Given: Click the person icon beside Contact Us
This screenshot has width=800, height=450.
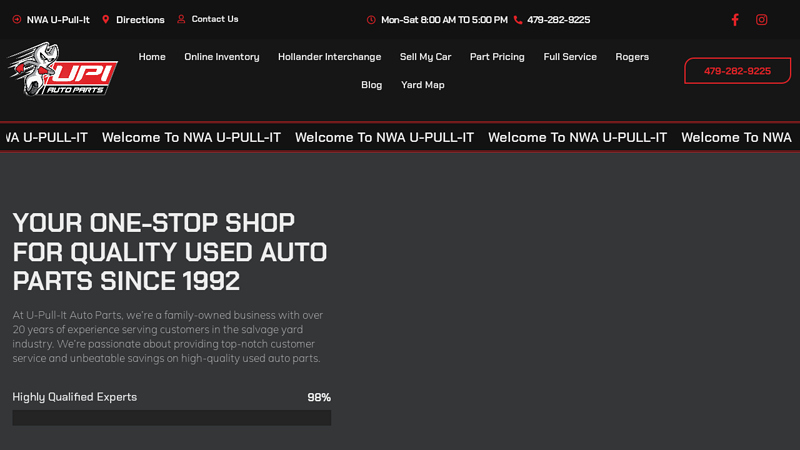Looking at the screenshot, I should pos(181,19).
